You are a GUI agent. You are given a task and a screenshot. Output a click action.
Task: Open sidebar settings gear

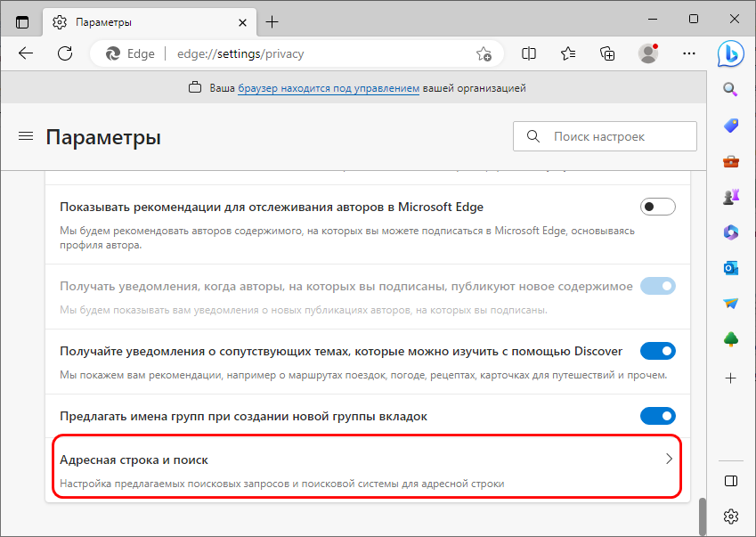730,517
